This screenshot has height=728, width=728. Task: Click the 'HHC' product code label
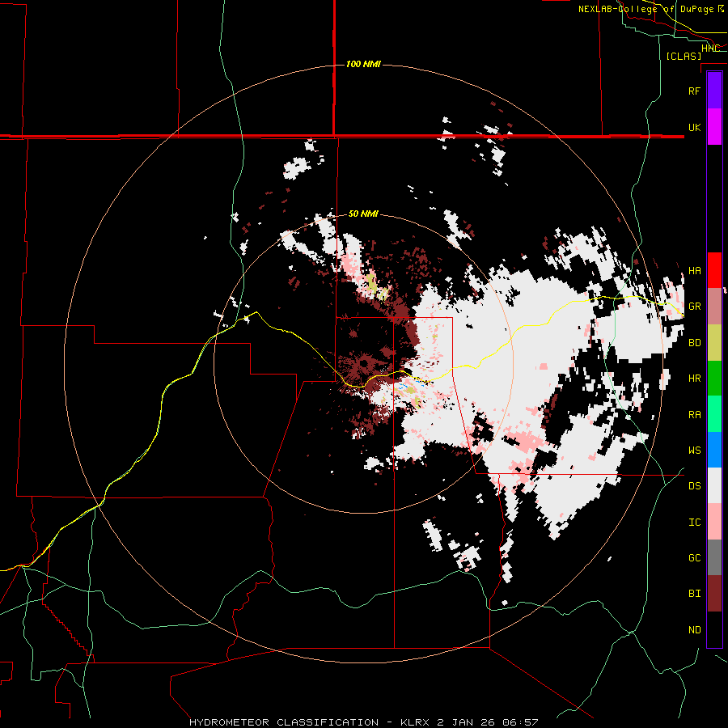tap(710, 49)
